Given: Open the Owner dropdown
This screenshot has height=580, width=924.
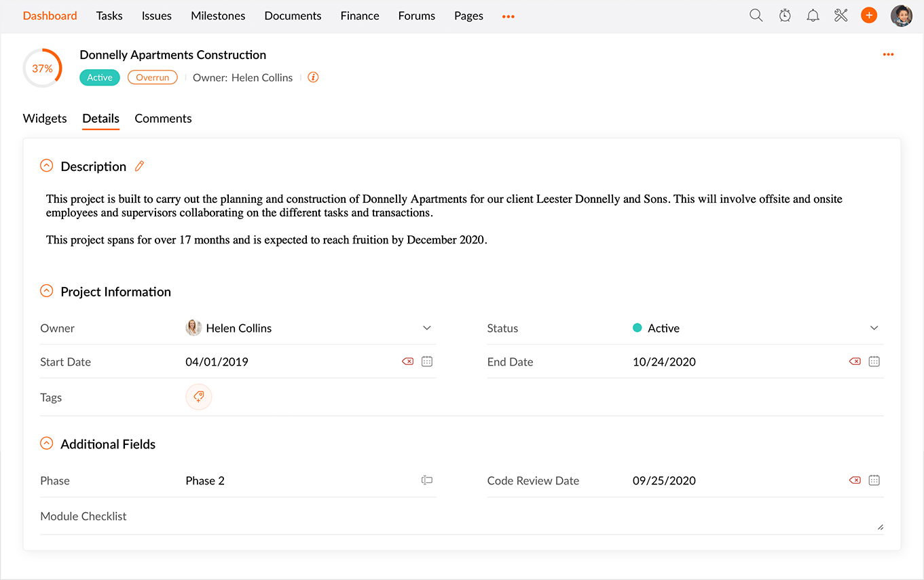Looking at the screenshot, I should pyautogui.click(x=427, y=328).
